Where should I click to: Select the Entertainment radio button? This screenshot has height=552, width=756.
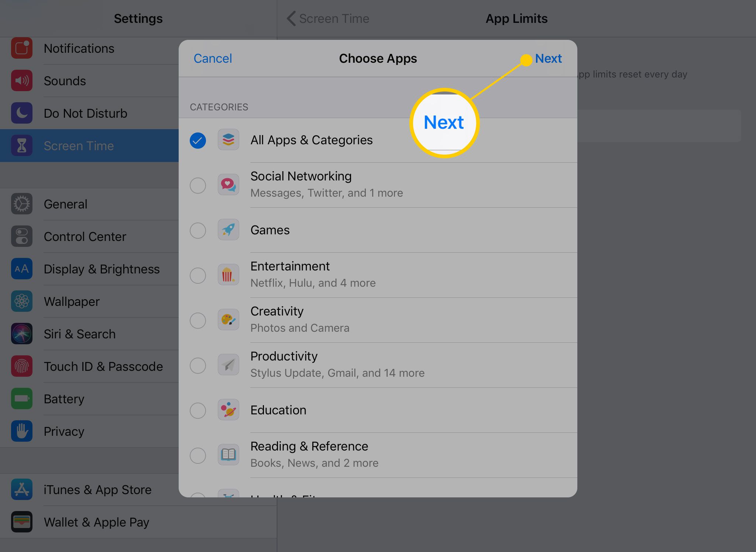pyautogui.click(x=198, y=275)
